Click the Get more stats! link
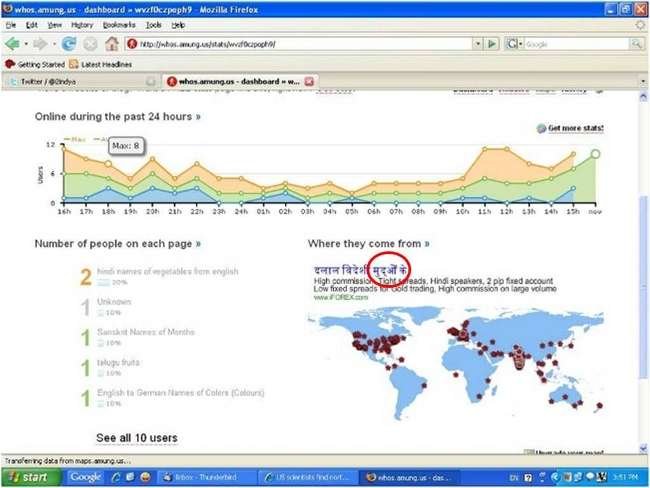This screenshot has height=488, width=650. pyautogui.click(x=575, y=128)
